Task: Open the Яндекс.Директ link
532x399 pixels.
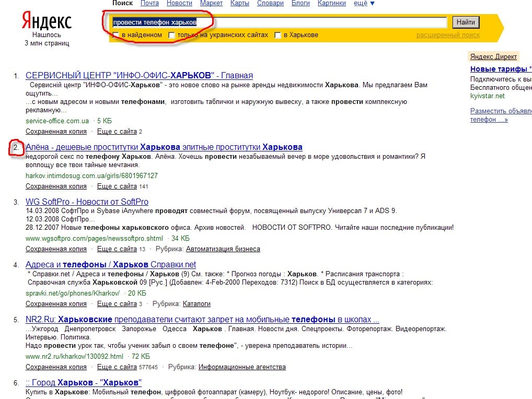Action: tap(493, 56)
